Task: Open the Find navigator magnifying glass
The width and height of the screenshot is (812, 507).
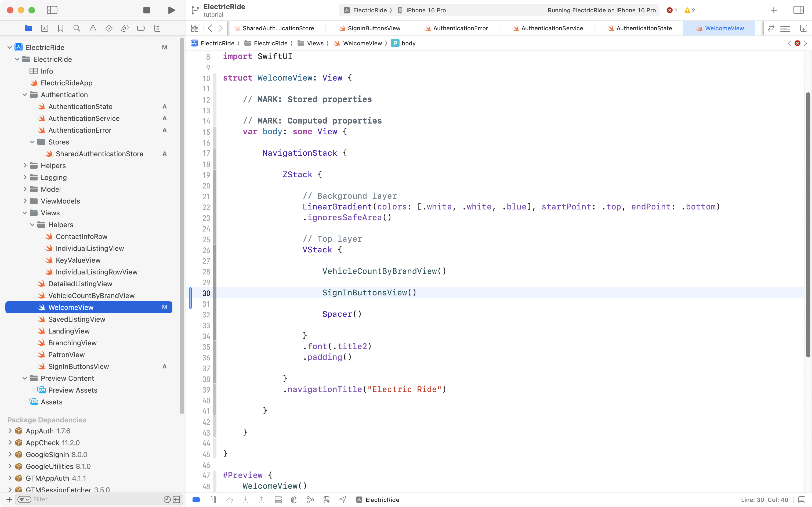Action: click(77, 28)
